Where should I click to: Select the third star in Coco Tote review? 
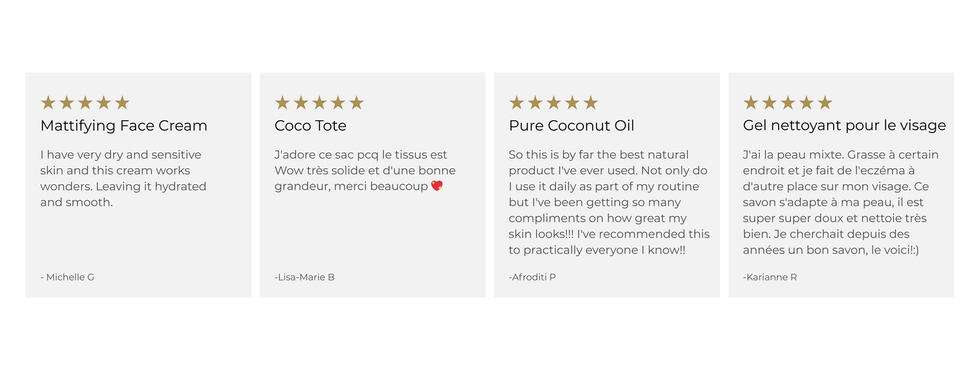coord(319,103)
